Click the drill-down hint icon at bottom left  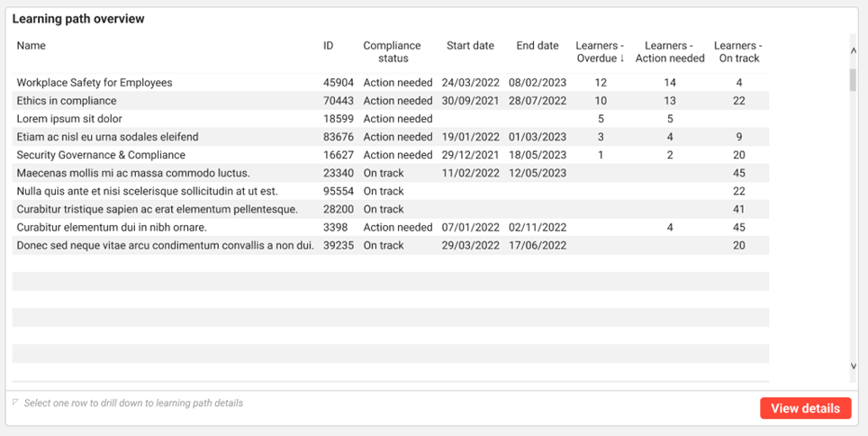16,403
